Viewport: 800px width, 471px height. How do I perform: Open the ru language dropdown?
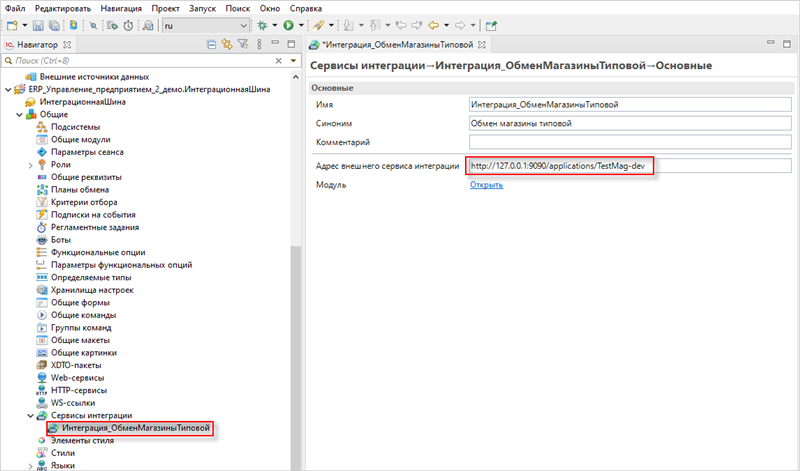point(242,24)
